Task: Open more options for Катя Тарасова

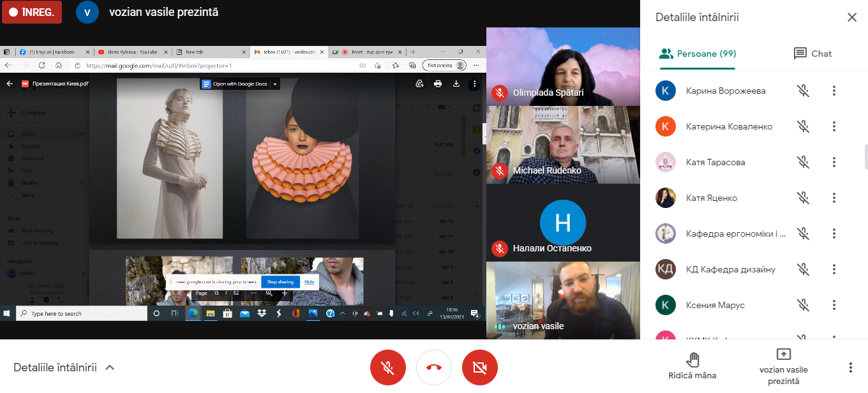Action: (834, 163)
